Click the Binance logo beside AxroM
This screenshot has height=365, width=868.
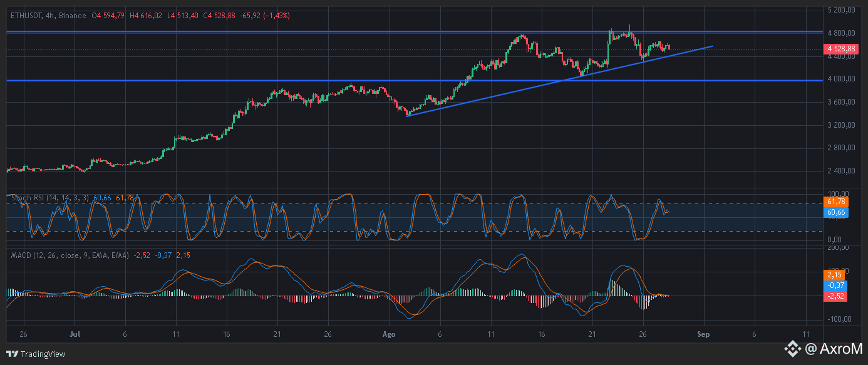[x=793, y=348]
